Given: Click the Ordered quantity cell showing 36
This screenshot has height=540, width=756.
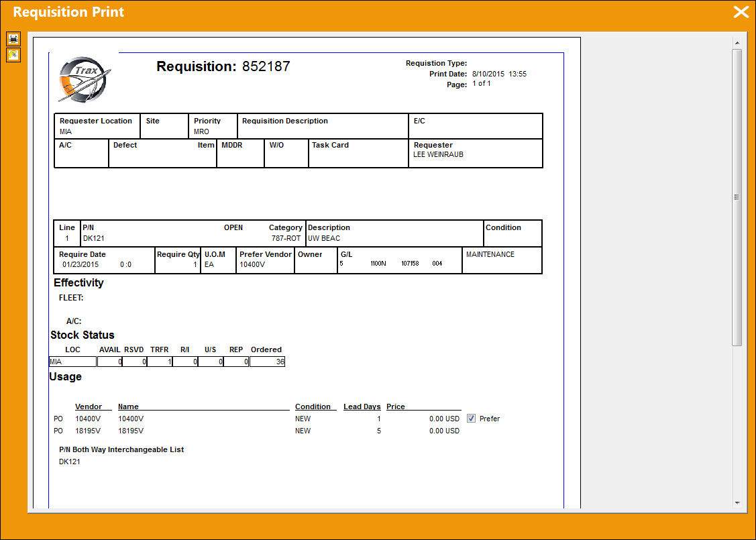Looking at the screenshot, I should coord(267,362).
